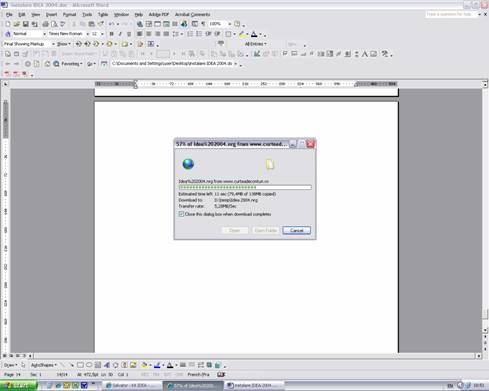489x391 pixels.
Task: Open the Style dropdown showing Normal
Action: (x=29, y=34)
